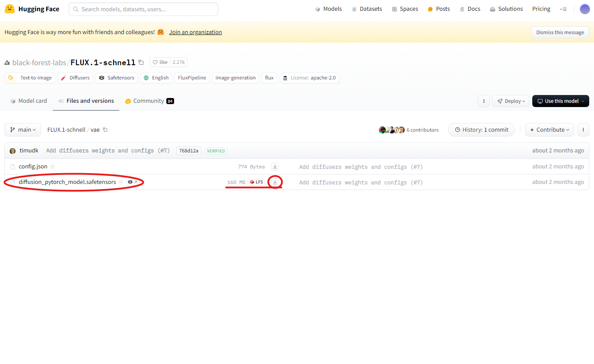
Task: Click the search models input field
Action: tap(143, 9)
